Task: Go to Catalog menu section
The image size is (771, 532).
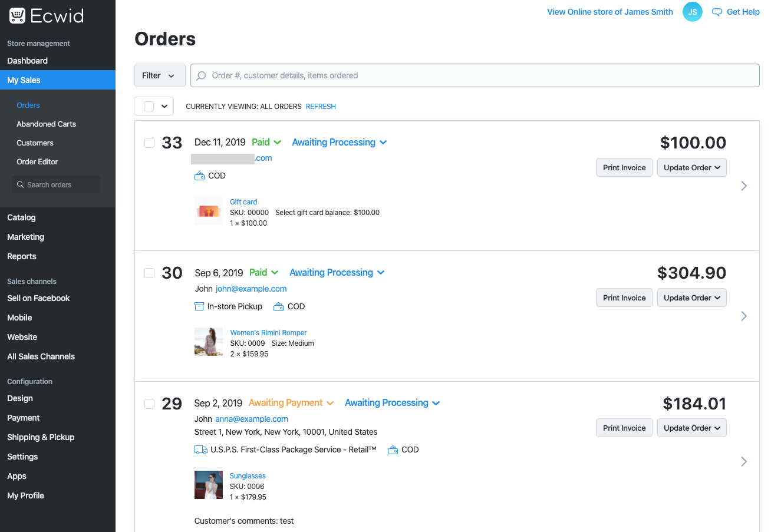Action: pyautogui.click(x=21, y=217)
